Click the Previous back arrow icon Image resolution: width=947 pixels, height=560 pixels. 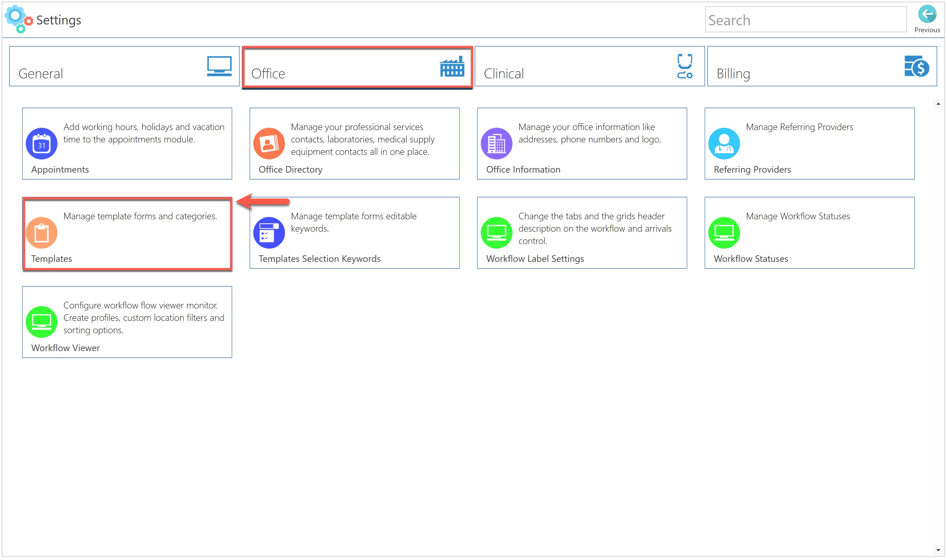(x=927, y=15)
